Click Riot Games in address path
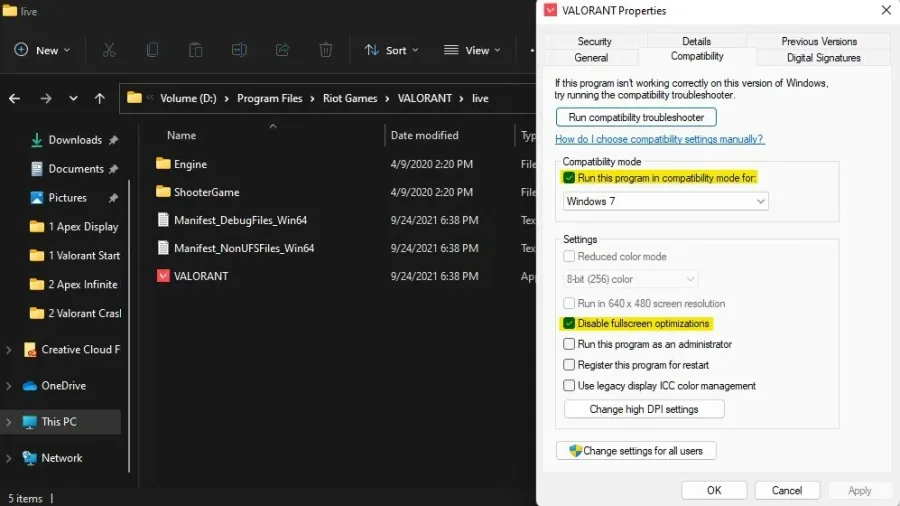The width and height of the screenshot is (900, 506). pyautogui.click(x=350, y=98)
